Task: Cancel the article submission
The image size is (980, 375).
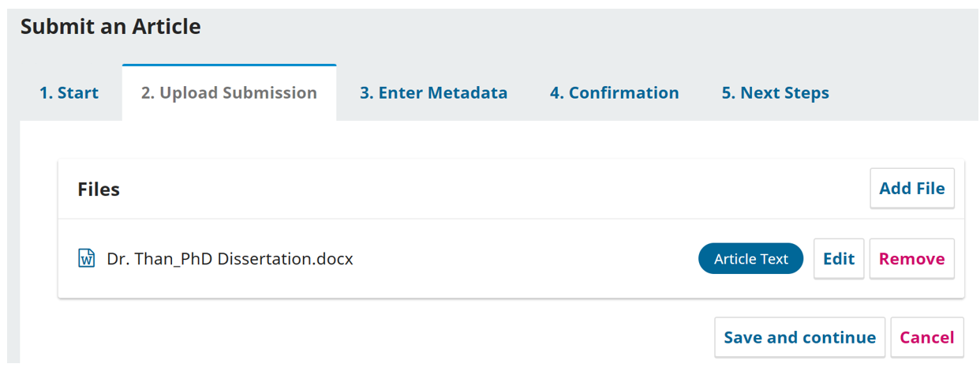Action: click(926, 338)
